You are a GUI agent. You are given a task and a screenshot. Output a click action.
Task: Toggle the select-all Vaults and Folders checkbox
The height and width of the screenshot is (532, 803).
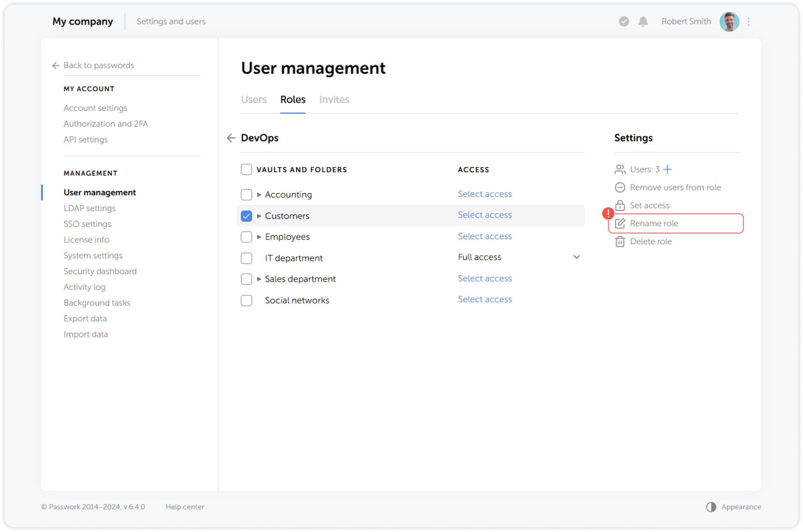[x=246, y=169]
